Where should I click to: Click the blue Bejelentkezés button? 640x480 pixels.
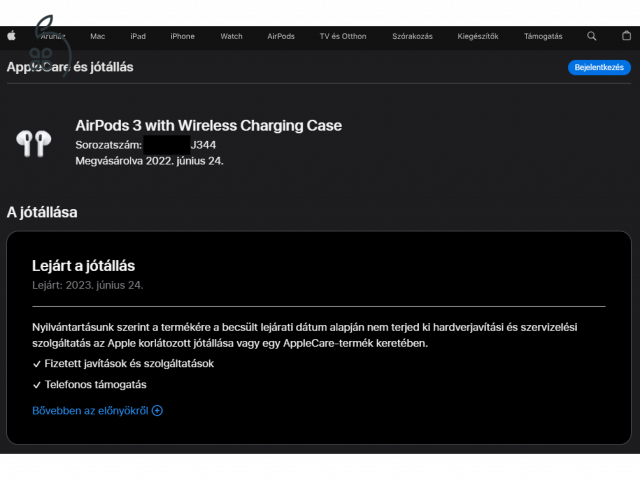coord(599,67)
